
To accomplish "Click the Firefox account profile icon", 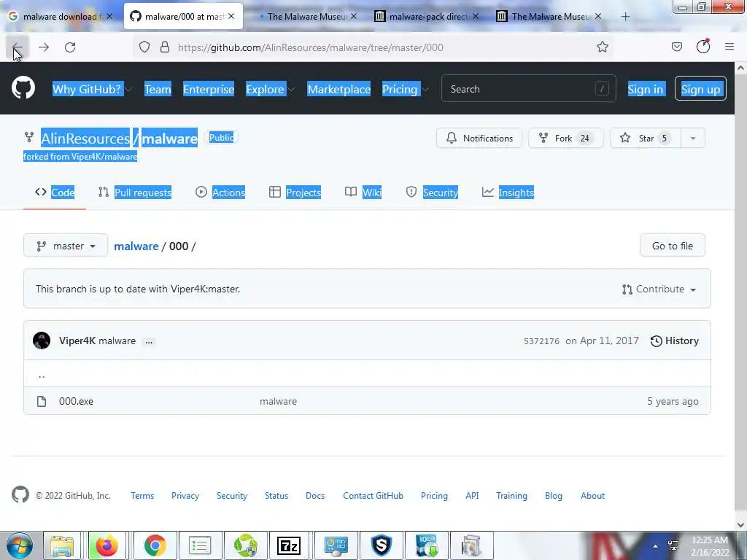I will [x=703, y=47].
